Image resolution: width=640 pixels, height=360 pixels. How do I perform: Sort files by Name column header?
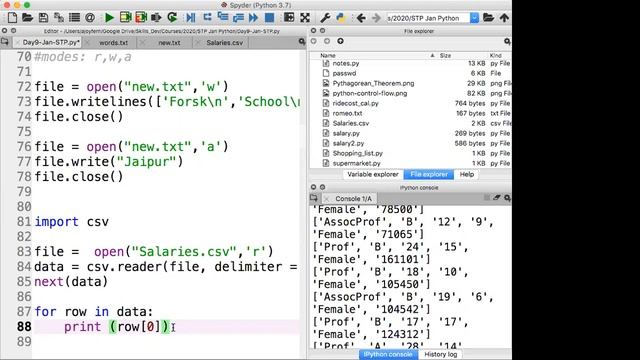point(328,55)
